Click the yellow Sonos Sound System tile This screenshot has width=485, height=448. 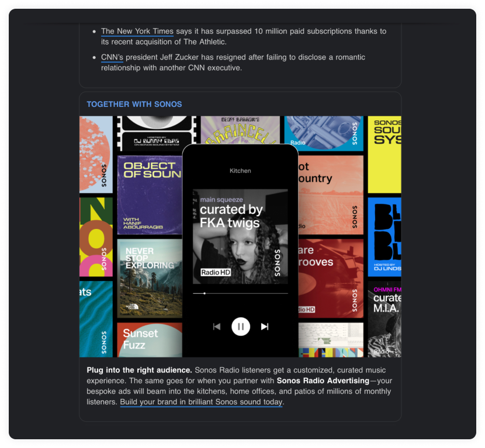[x=384, y=155]
